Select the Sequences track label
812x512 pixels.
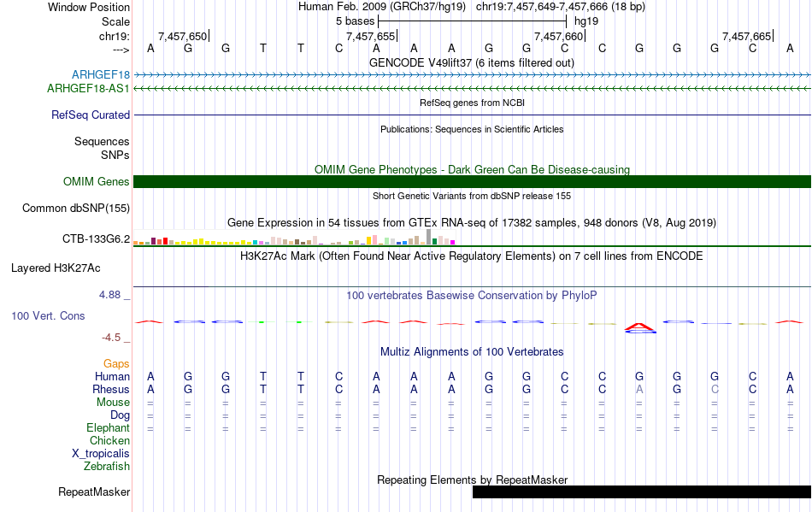point(102,141)
